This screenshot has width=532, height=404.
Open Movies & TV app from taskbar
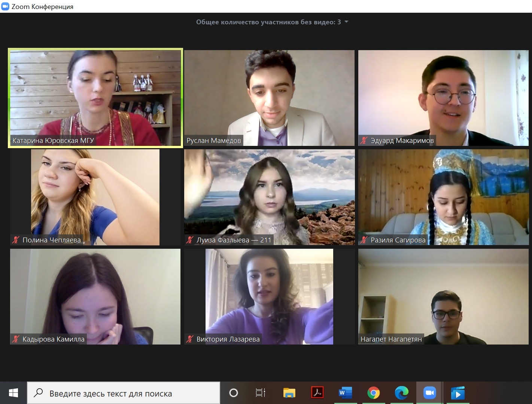pos(457,393)
